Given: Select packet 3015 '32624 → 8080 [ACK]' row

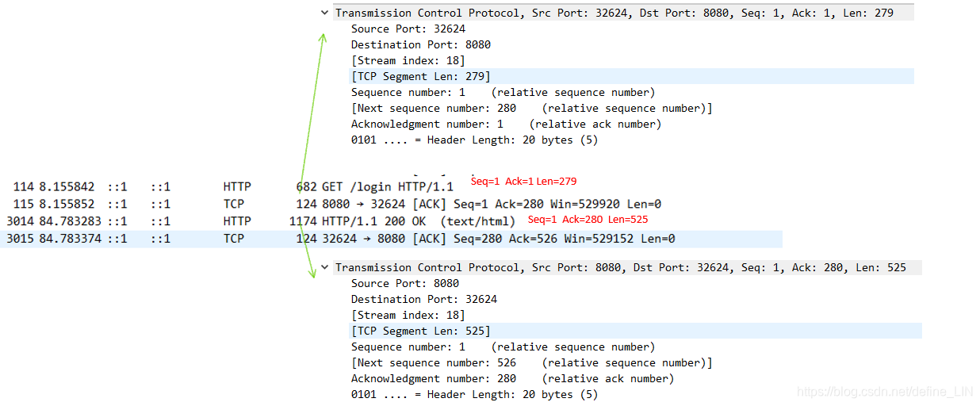Looking at the screenshot, I should 391,239.
